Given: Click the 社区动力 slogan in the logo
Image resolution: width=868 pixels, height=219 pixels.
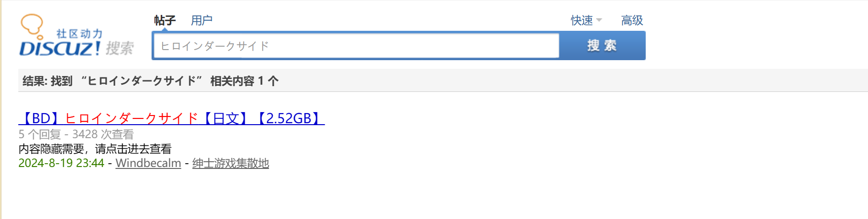Looking at the screenshot, I should click(80, 34).
